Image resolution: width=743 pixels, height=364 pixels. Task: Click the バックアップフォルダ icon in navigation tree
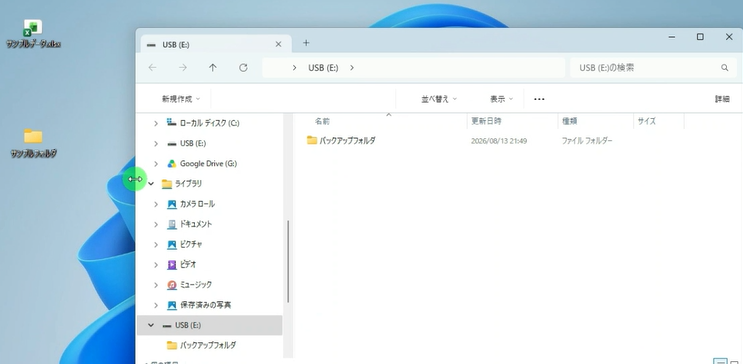coord(172,345)
